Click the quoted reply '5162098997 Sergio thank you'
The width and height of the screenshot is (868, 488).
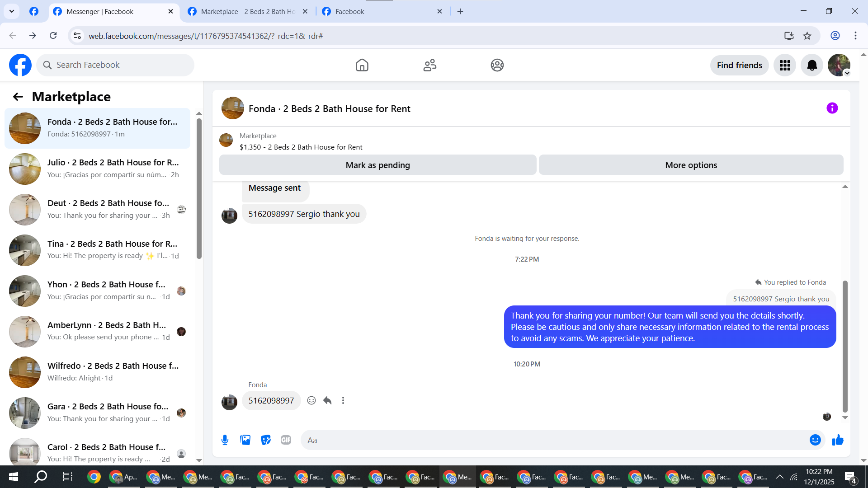pos(781,299)
